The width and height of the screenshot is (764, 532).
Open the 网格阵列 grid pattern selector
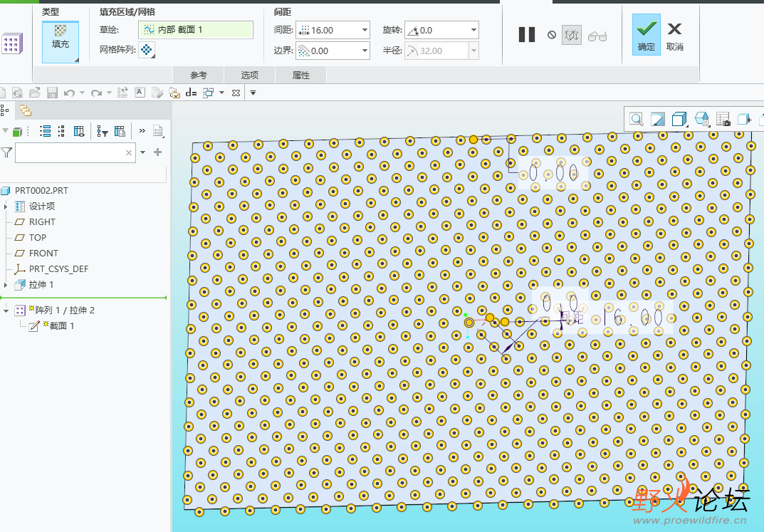click(x=147, y=50)
